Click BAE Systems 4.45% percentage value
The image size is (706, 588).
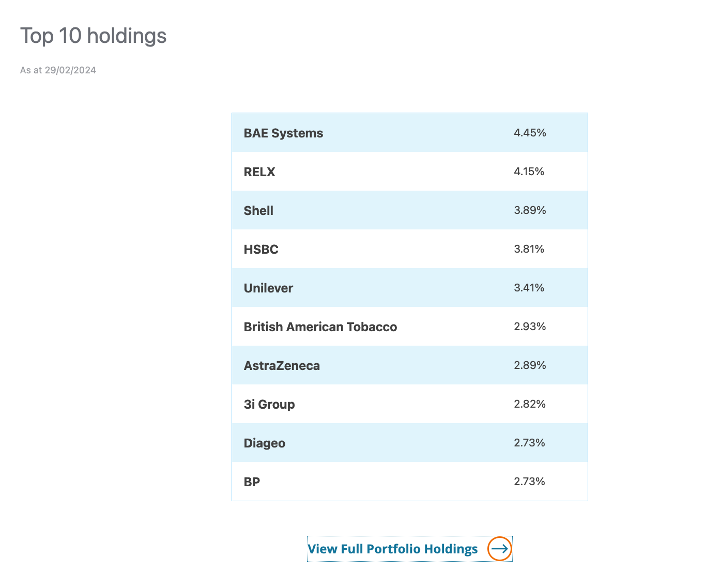tap(530, 133)
